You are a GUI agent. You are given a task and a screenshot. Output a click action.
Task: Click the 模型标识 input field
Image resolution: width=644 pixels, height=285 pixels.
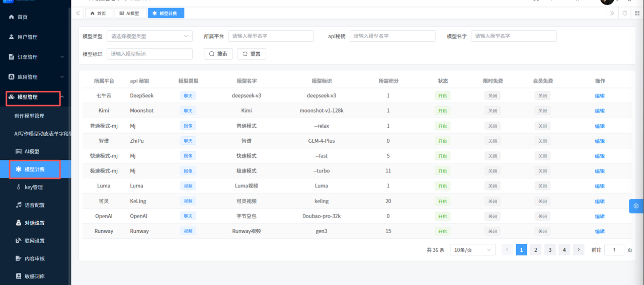149,54
